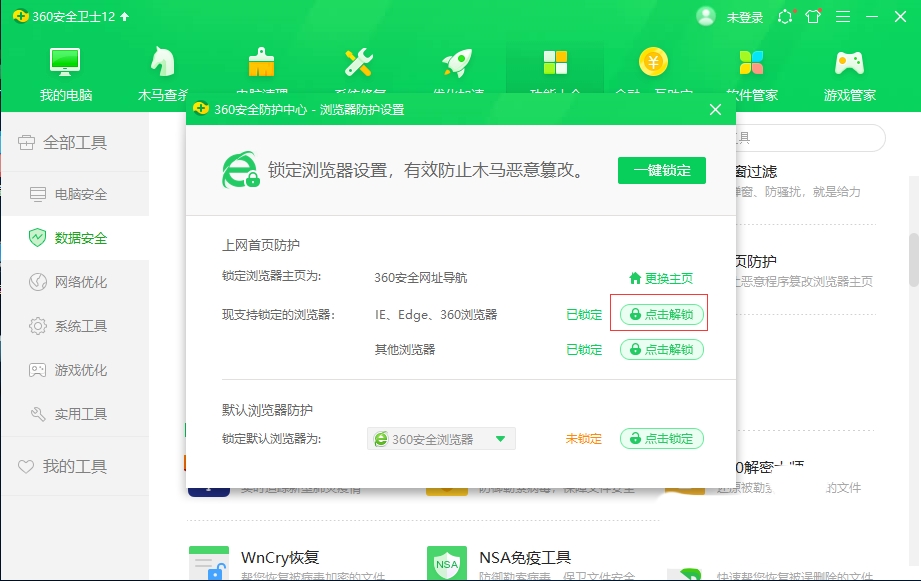Click the upgrade arrow beside 360安全卫士12

[x=125, y=16]
